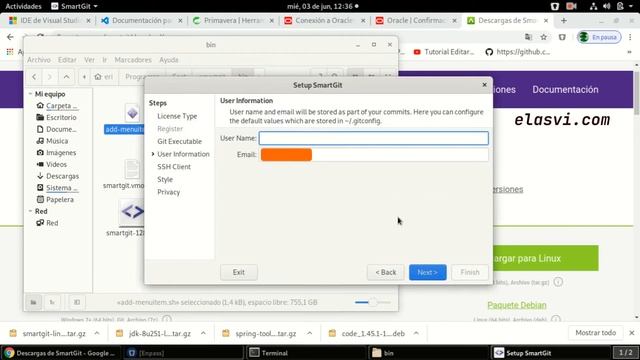Image resolution: width=640 pixels, height=360 pixels.
Task: Switch to Oracle Confirmar browser tab
Action: (x=416, y=20)
